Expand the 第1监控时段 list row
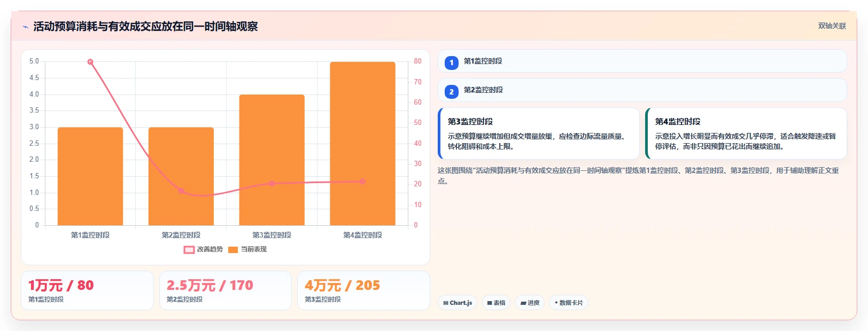Screen dimensions: 868x331 point(642,61)
